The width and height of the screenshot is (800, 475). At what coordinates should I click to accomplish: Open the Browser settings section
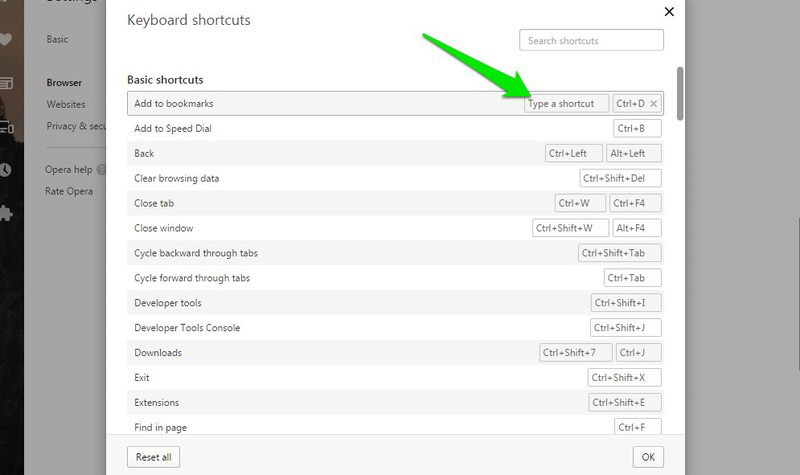pos(64,83)
